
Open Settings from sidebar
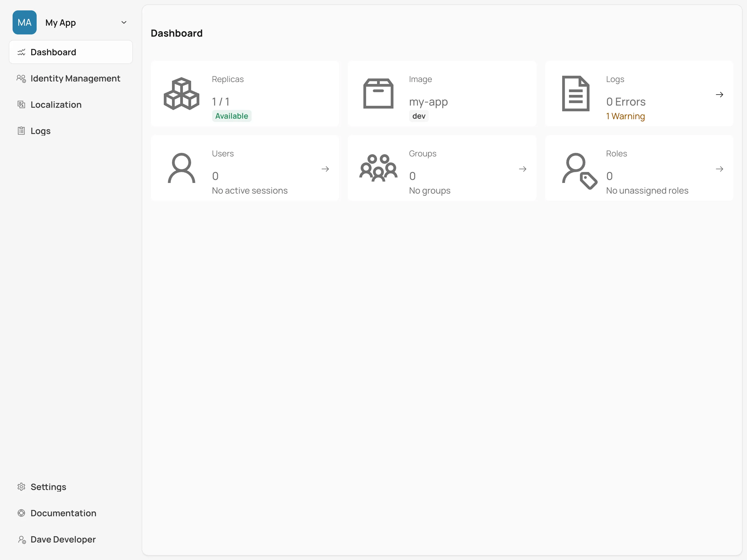point(48,486)
